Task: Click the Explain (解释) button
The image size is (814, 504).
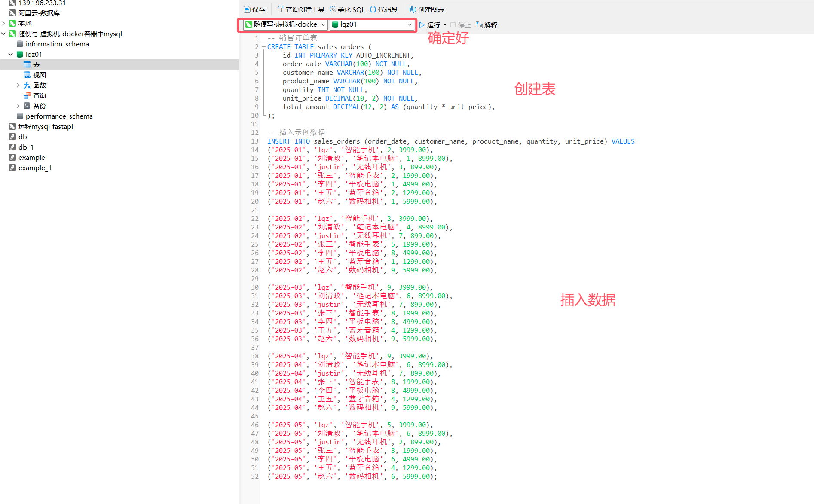Action: [x=487, y=25]
